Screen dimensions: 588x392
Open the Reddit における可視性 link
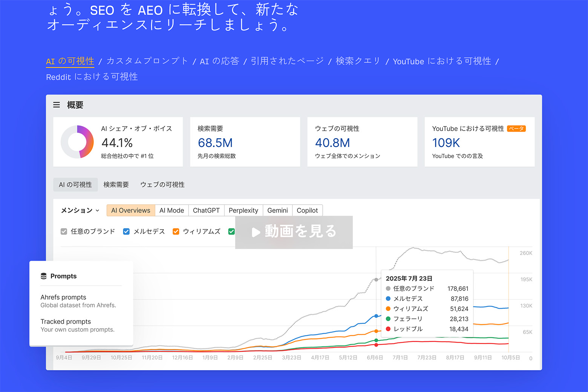click(92, 77)
